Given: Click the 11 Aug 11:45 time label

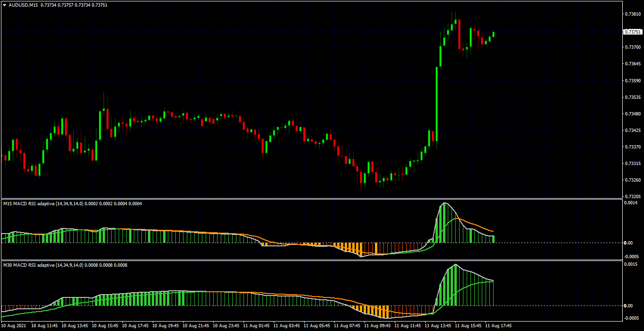Looking at the screenshot, I should point(407,326).
